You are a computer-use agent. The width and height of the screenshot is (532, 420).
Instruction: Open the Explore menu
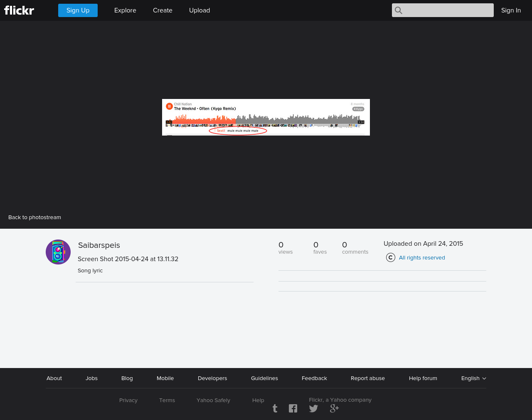tap(125, 10)
